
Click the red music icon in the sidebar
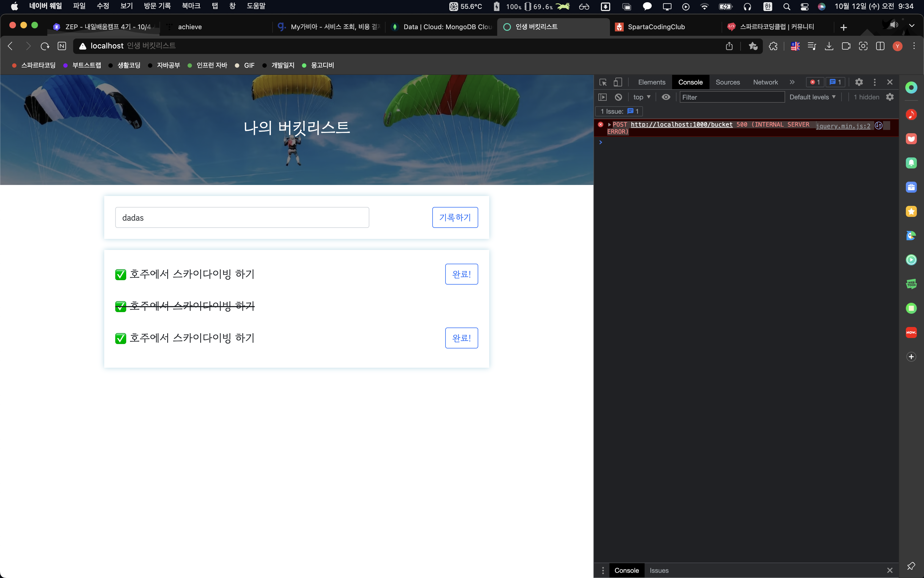click(911, 114)
